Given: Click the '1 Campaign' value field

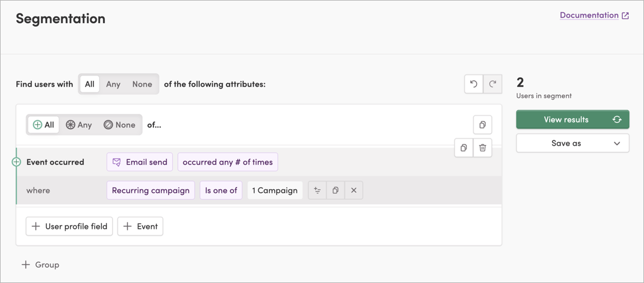Looking at the screenshot, I should tap(275, 190).
